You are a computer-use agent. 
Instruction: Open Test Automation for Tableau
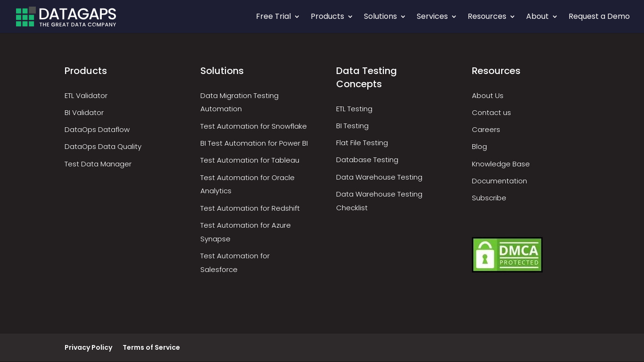[250, 160]
